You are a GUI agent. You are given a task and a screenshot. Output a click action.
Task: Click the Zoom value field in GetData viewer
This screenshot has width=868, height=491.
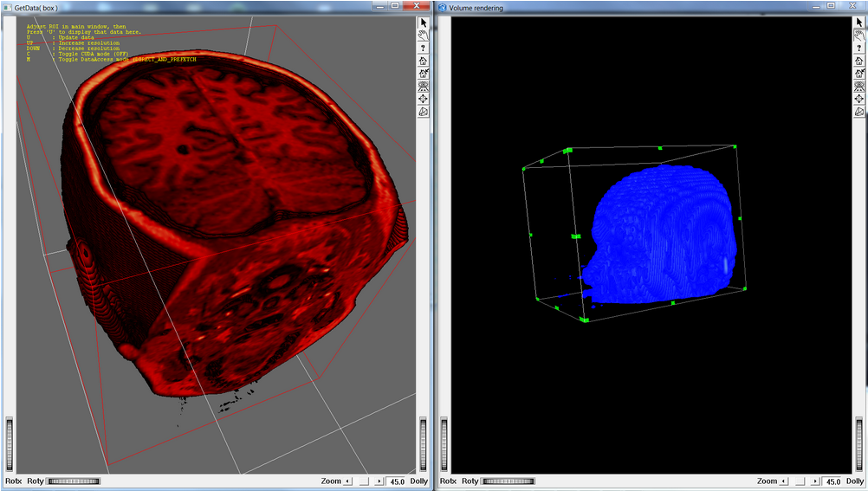pyautogui.click(x=397, y=481)
